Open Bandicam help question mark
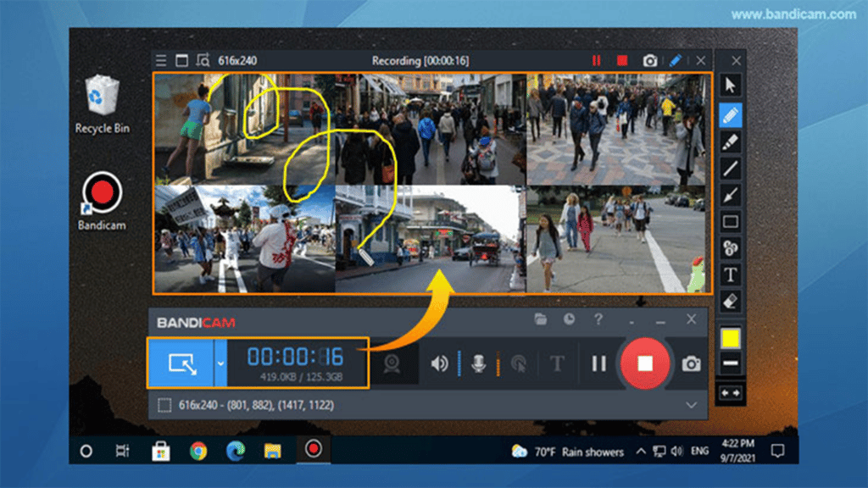The image size is (868, 488). point(598,319)
